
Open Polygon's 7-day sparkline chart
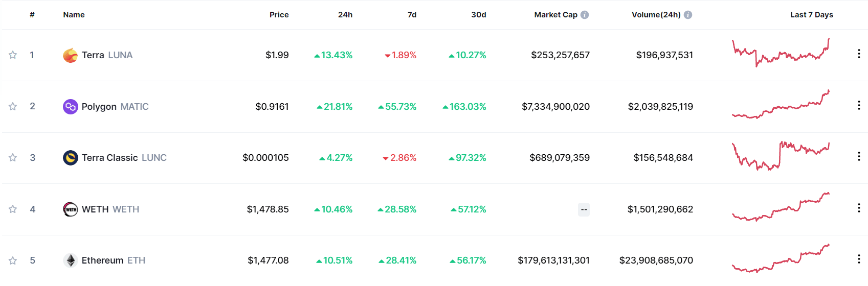tap(781, 105)
